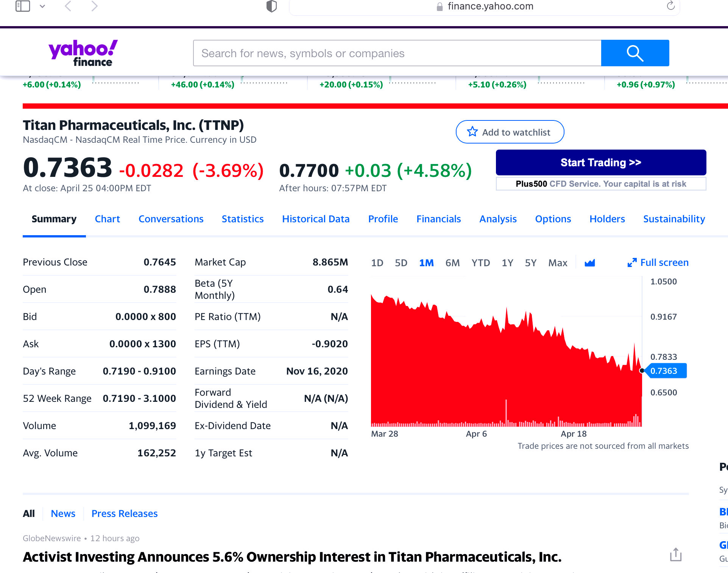The image size is (728, 573).
Task: Open the Profile tab
Action: (x=383, y=219)
